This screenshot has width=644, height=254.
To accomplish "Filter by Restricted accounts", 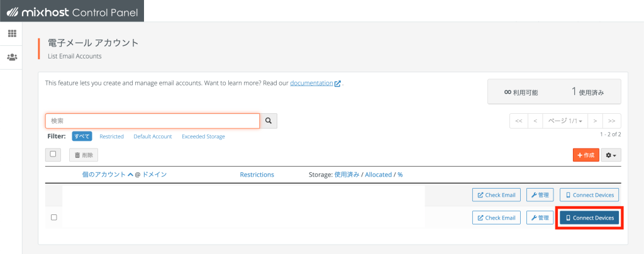I will 111,136.
